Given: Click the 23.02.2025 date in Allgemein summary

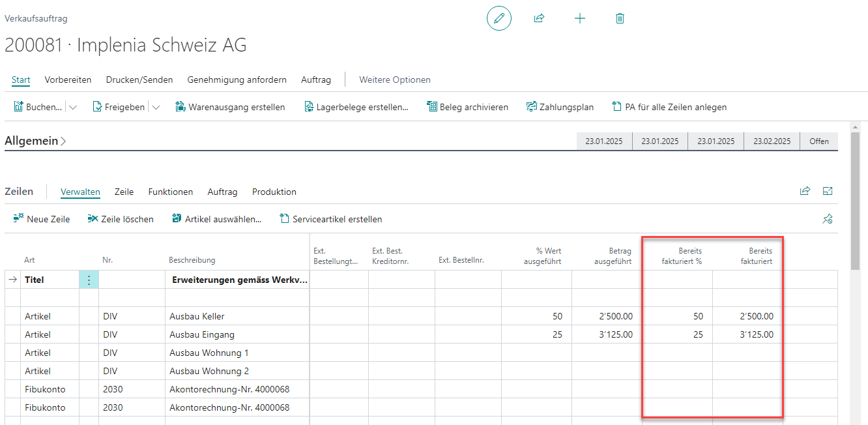Looking at the screenshot, I should coord(772,141).
